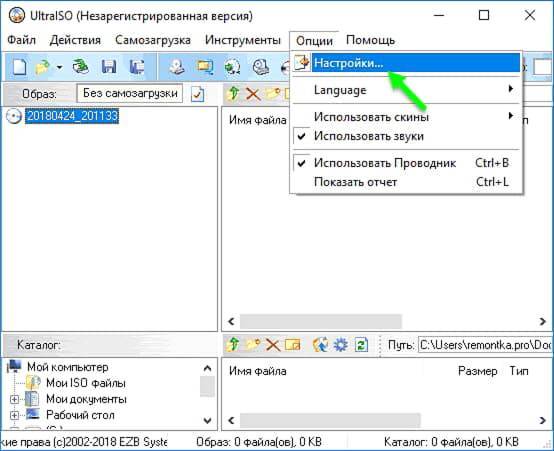Click the rename icon in catalog toolbar
Screen dimensions: 554x451
[x=293, y=344]
